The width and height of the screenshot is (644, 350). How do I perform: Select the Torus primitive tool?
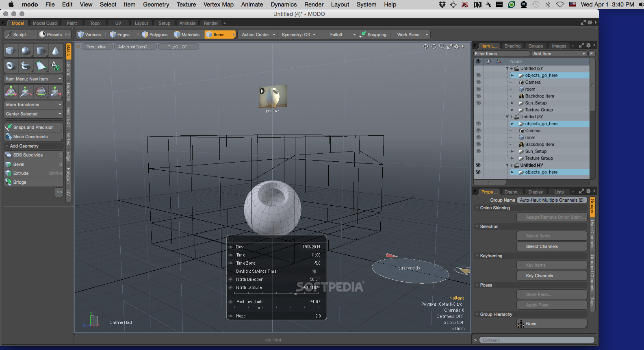tap(11, 65)
